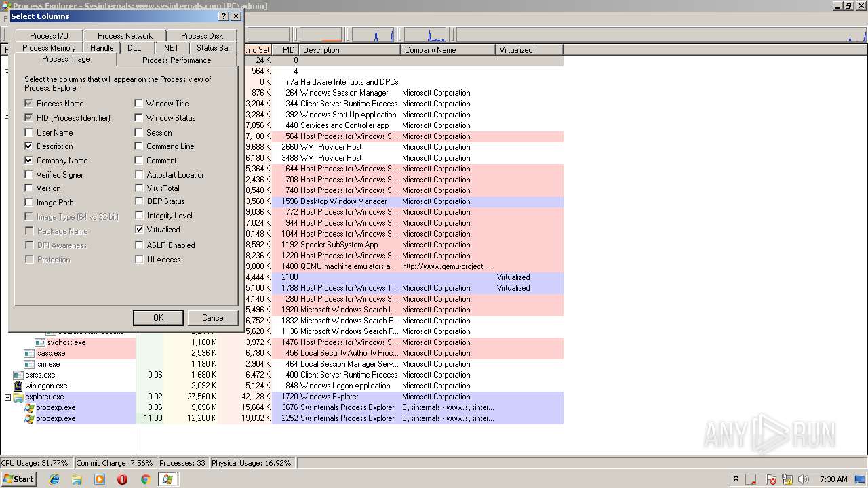
Task: Enable the User Name column checkbox
Action: coord(28,132)
